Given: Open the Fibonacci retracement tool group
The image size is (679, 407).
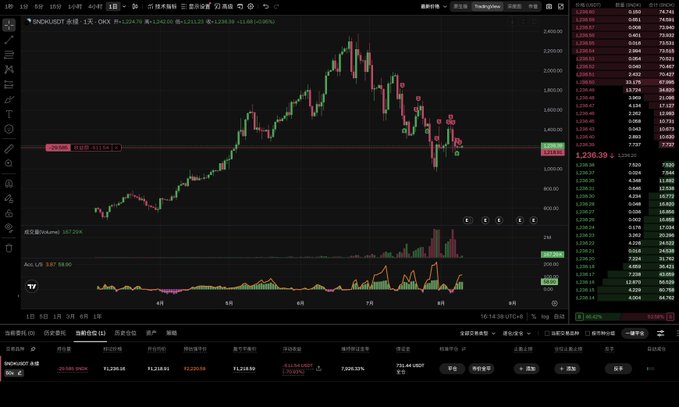Looking at the screenshot, I should tap(9, 55).
